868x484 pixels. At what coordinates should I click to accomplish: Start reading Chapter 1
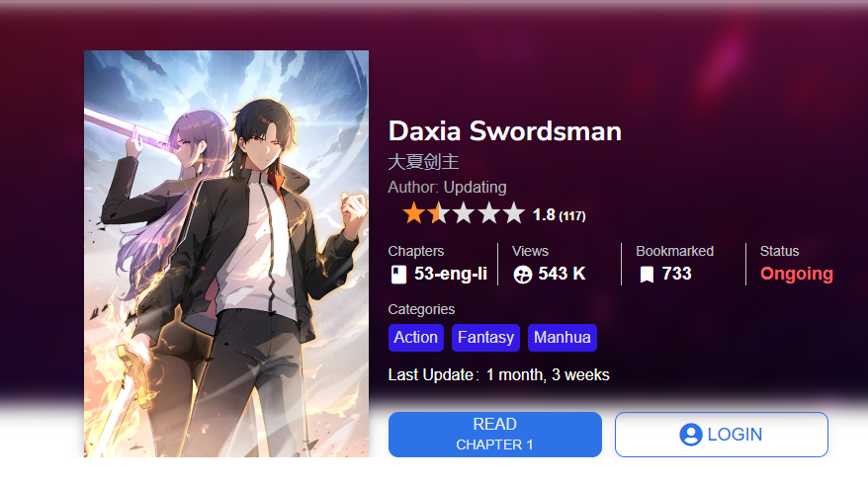[x=495, y=435]
